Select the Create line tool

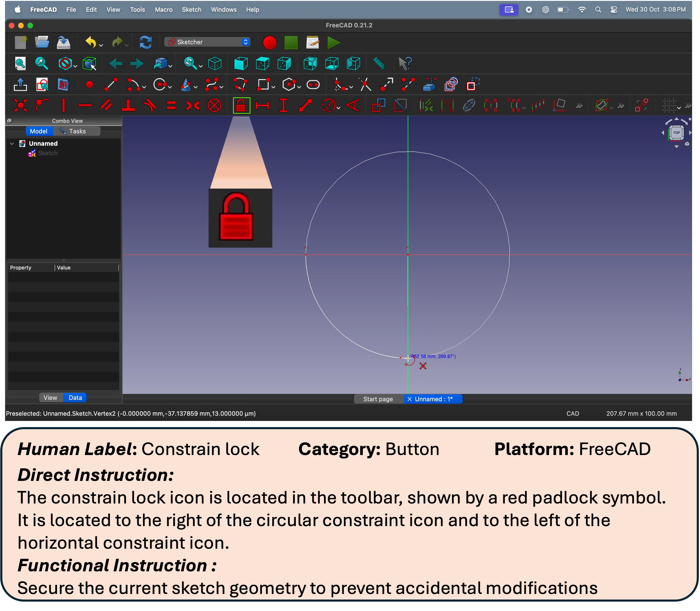(x=110, y=85)
